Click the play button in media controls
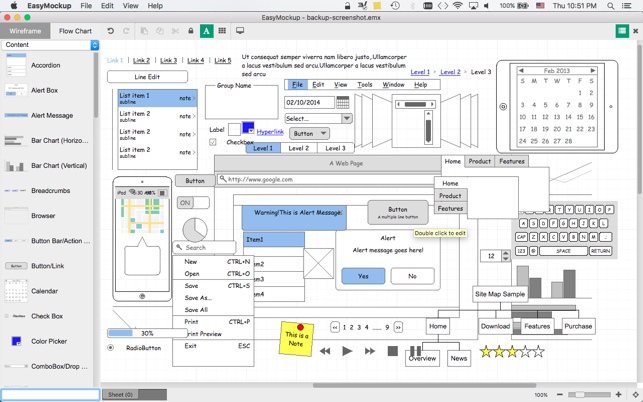 (347, 351)
